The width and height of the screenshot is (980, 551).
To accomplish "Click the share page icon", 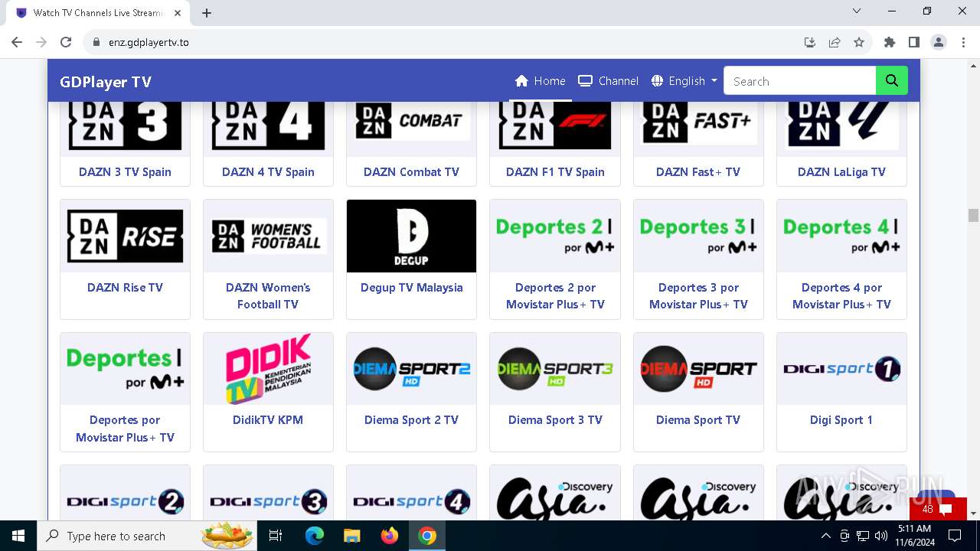I will coord(835,42).
